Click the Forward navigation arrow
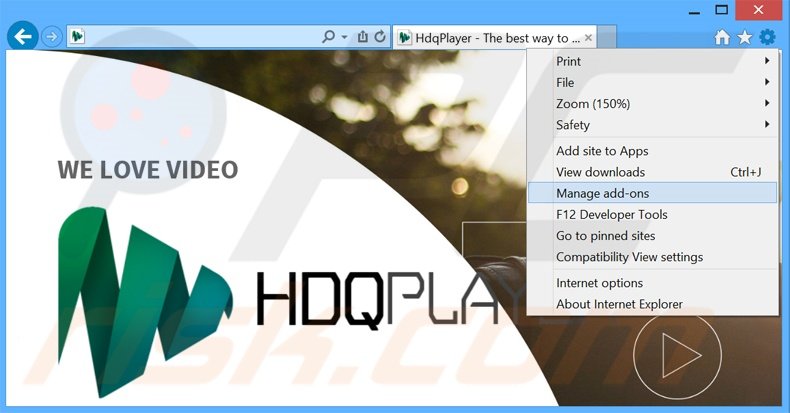Viewport: 790px width, 413px height. click(51, 37)
